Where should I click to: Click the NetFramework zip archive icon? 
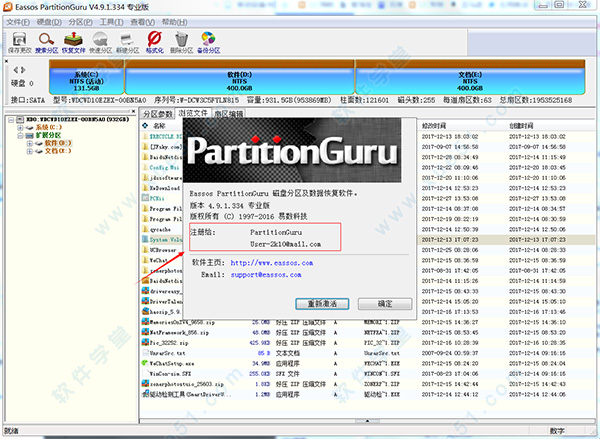[x=145, y=332]
